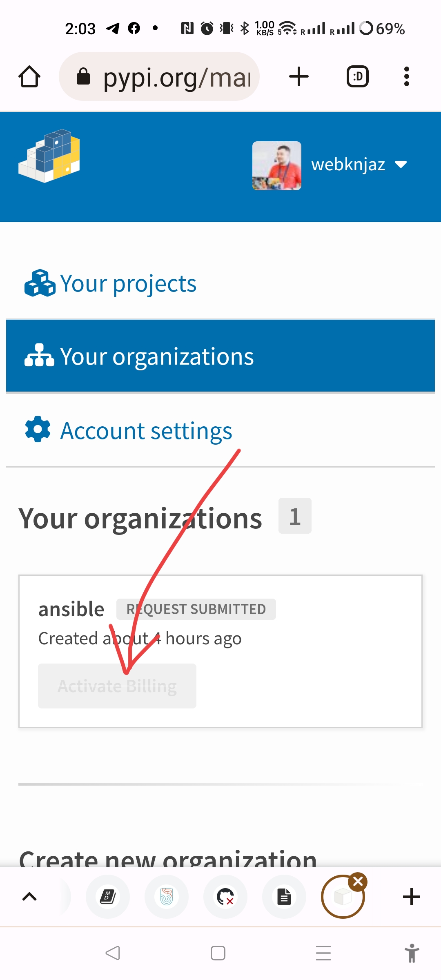Click the pypi.org address bar

click(x=159, y=76)
